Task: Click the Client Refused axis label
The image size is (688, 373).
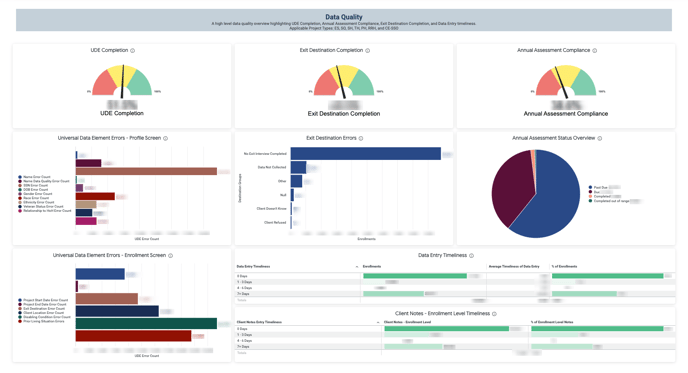Action: (275, 222)
